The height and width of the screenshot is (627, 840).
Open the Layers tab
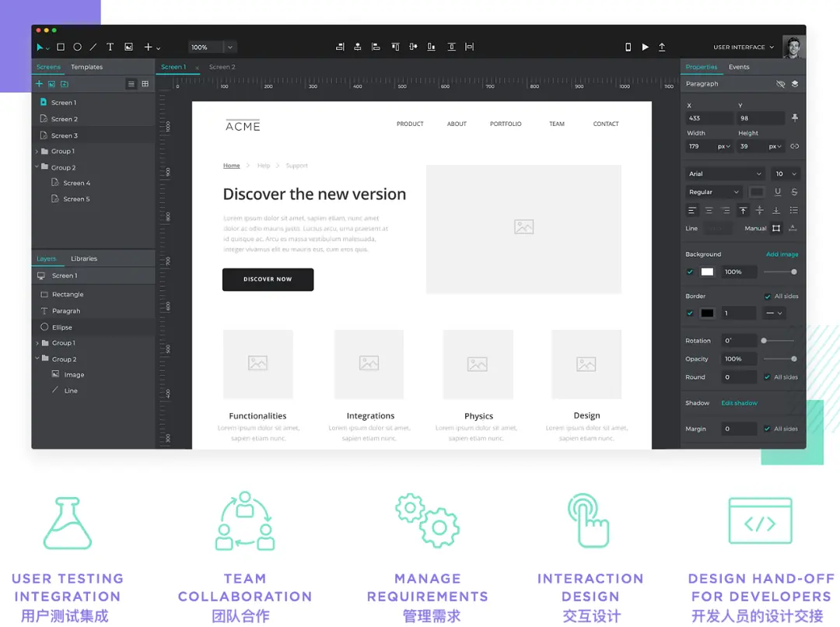pos(46,258)
